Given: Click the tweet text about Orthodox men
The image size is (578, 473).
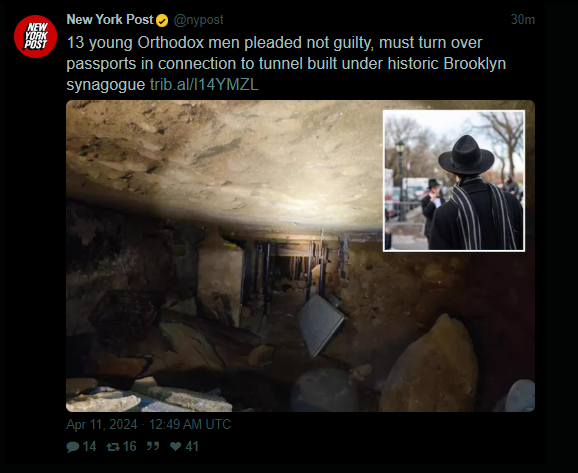Looking at the screenshot, I should point(286,63).
